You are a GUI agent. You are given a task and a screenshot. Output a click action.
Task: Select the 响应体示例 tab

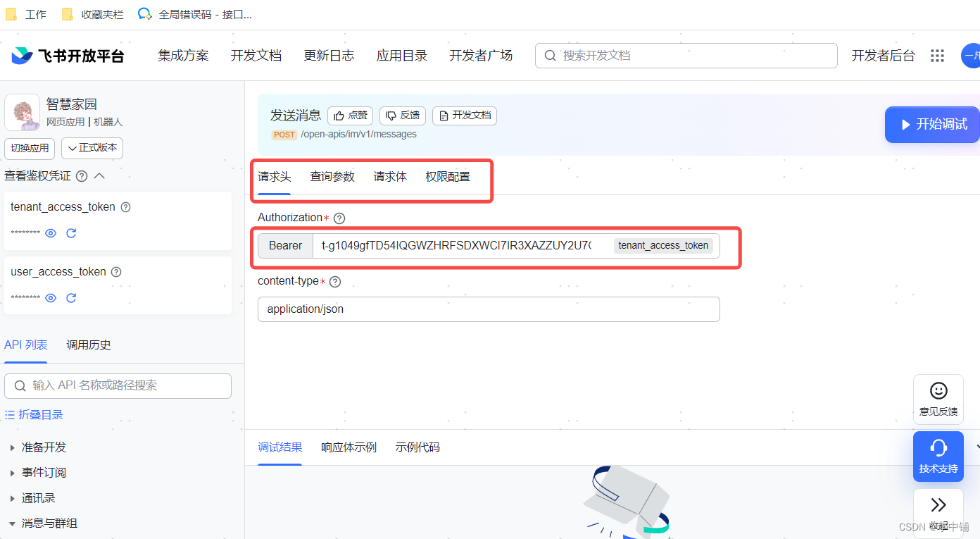[348, 447]
